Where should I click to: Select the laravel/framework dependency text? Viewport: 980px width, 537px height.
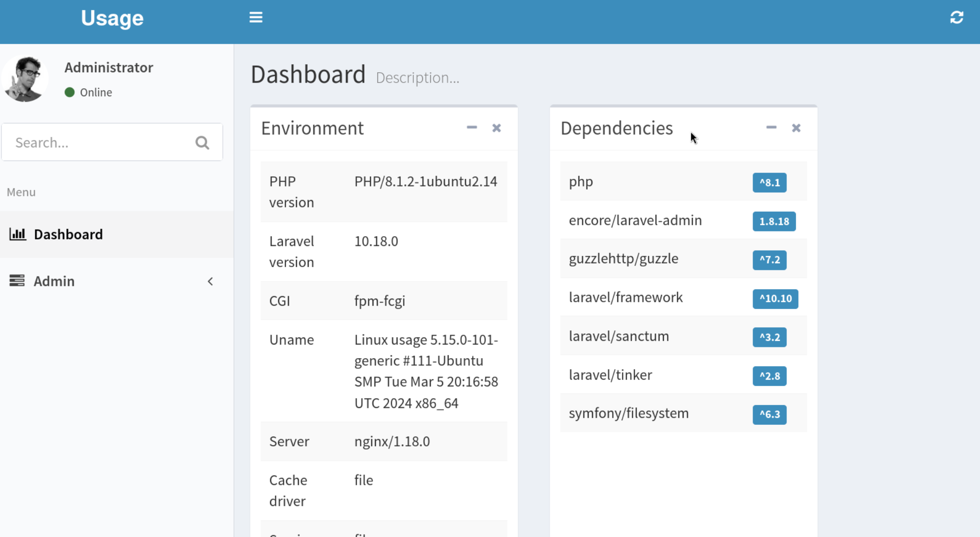[x=626, y=297]
